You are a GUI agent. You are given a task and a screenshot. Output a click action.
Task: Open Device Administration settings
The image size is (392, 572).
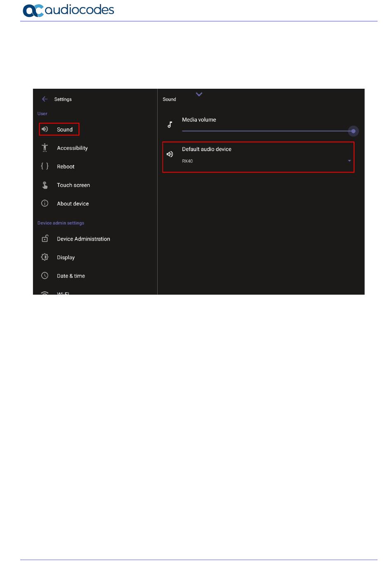point(83,239)
